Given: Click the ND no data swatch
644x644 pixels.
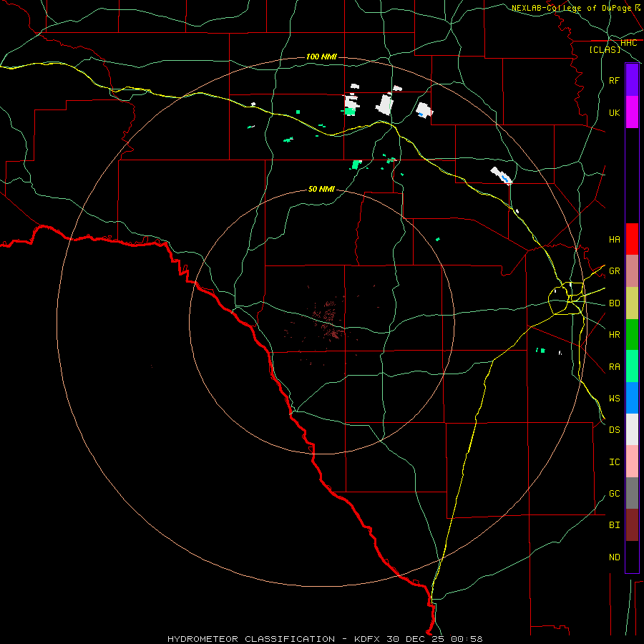Looking at the screenshot, I should (x=632, y=557).
